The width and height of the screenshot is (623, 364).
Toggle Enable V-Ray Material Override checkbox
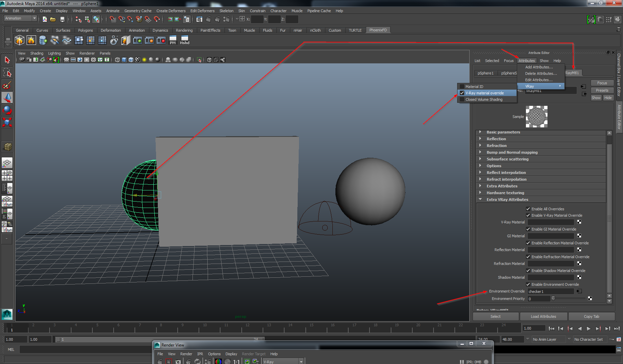tap(528, 215)
